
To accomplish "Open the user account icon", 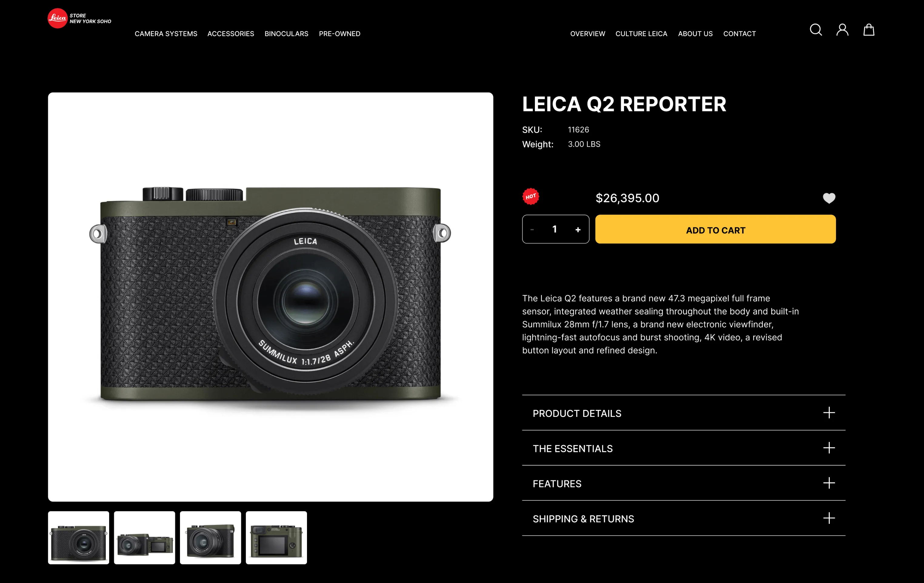I will [842, 29].
